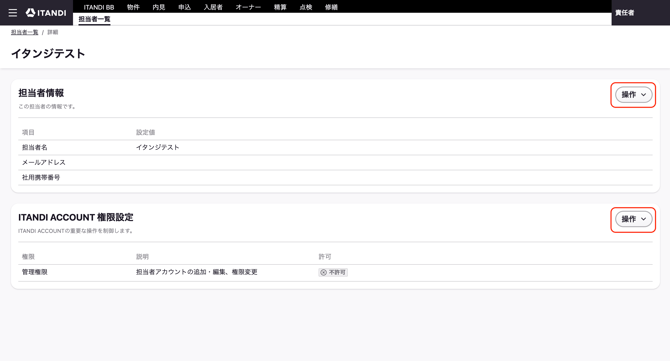Open the 申込 menu item
Viewport: 670px width, 361px height.
[185, 7]
